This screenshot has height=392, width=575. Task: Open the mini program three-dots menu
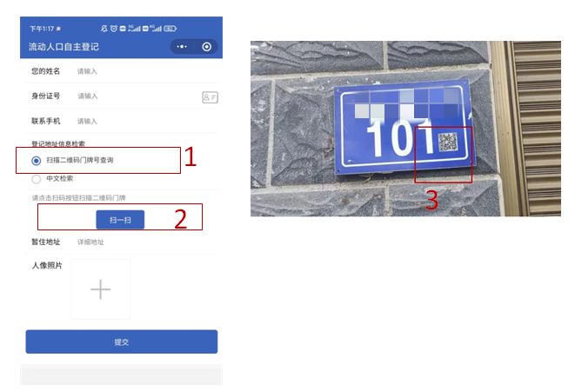click(182, 47)
